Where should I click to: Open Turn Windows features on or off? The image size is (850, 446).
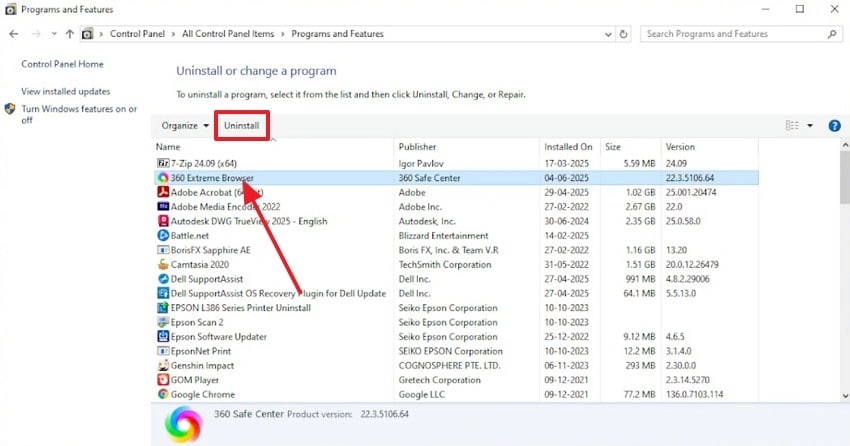(x=79, y=114)
